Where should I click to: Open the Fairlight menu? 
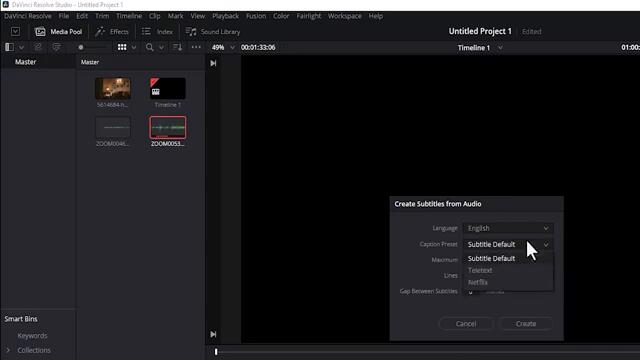309,16
